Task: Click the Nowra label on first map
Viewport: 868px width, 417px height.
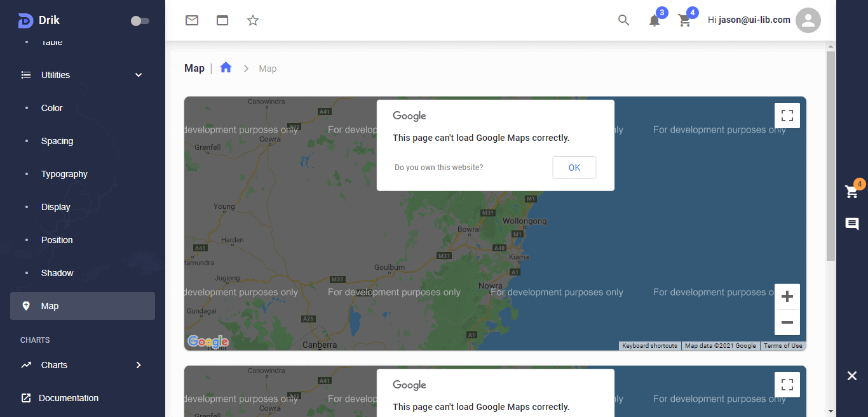Action: tap(491, 286)
